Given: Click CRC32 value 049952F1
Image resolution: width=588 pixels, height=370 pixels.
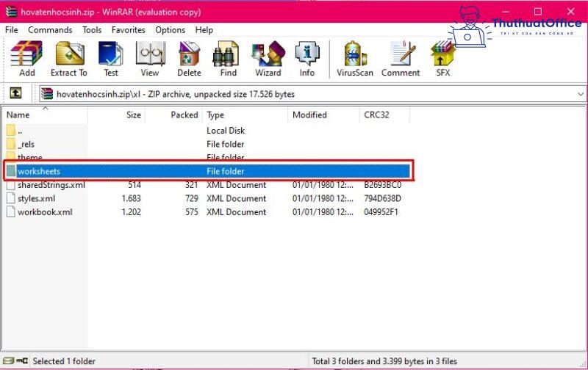Looking at the screenshot, I should click(x=381, y=212).
